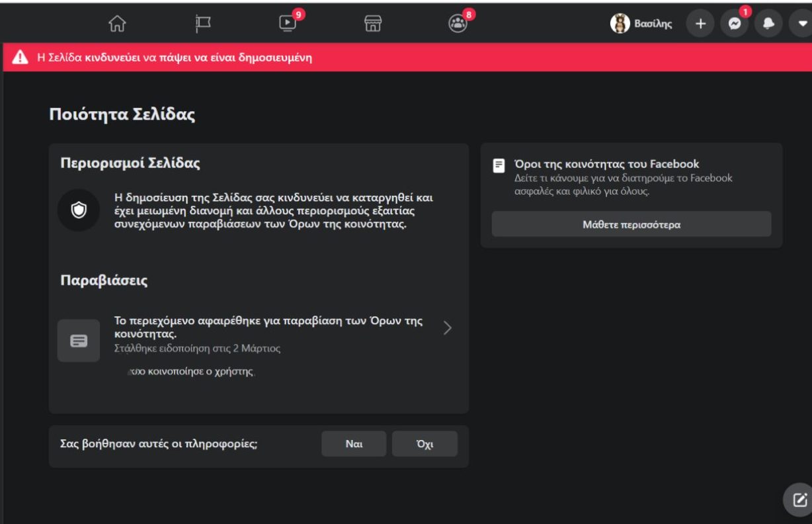Answer Ναι to the feedback question
Screen dimensions: 812x524
click(x=354, y=444)
